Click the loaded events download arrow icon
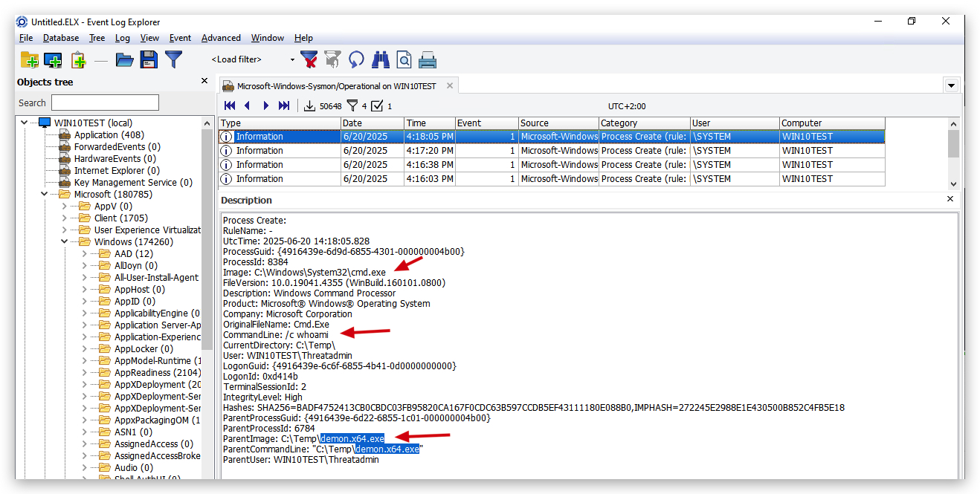The width and height of the screenshot is (980, 494). [310, 106]
